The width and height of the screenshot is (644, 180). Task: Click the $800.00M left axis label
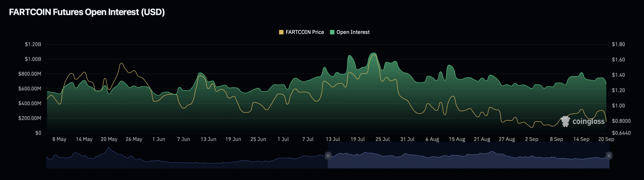(x=30, y=74)
